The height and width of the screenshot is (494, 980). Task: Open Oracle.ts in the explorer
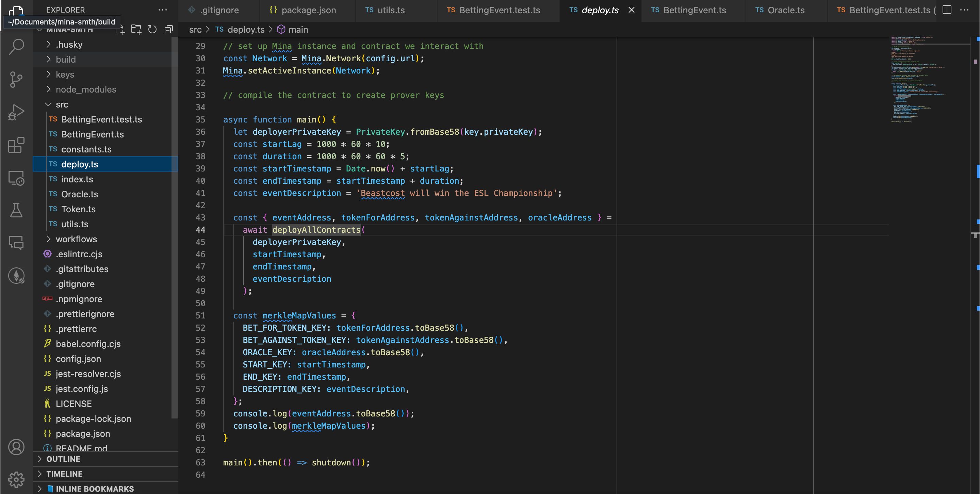(106, 194)
